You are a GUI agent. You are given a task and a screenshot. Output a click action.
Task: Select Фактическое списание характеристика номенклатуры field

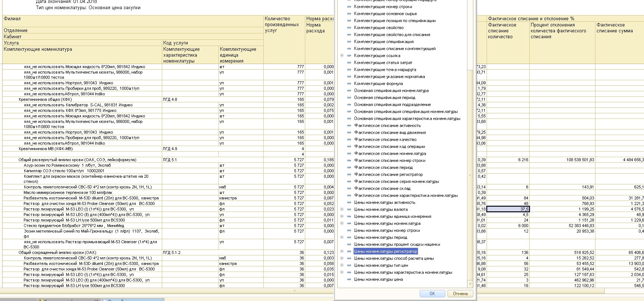coord(406,195)
